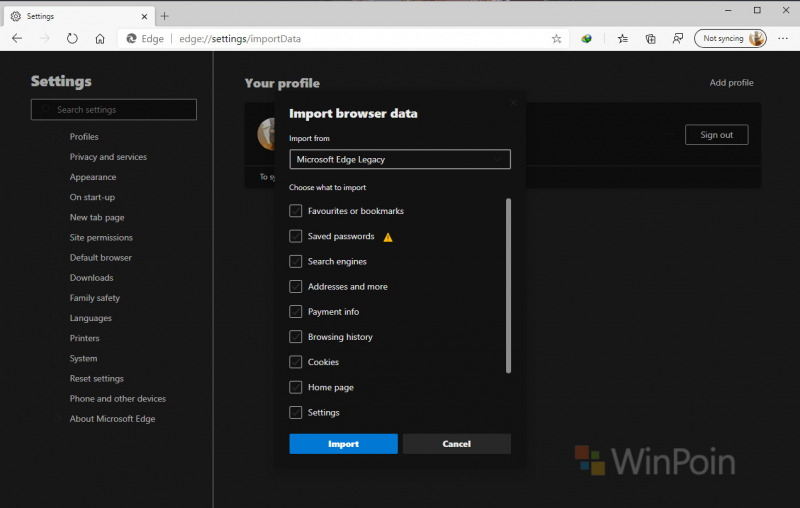Refresh the page with the reload icon
Screen dimensions: 800x508
(72, 39)
